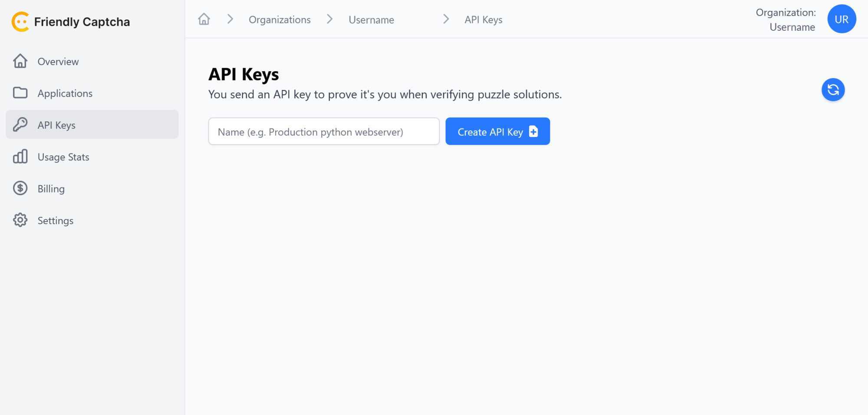Click the Overview house icon in sidebar

20,61
